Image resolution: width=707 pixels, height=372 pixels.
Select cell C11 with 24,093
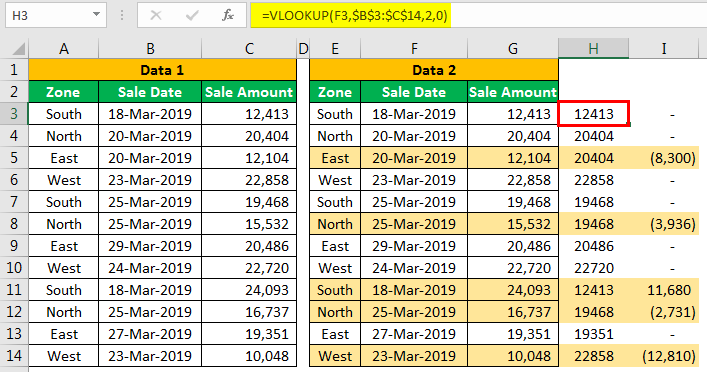coord(249,290)
